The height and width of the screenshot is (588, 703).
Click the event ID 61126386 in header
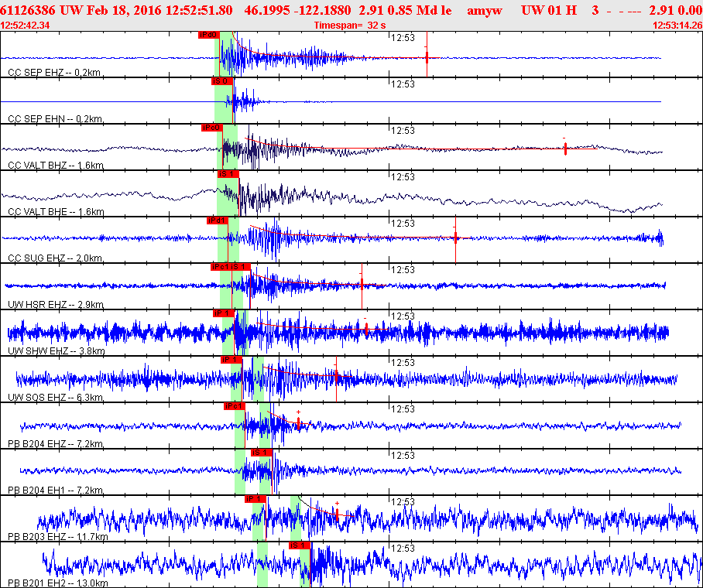[27, 10]
